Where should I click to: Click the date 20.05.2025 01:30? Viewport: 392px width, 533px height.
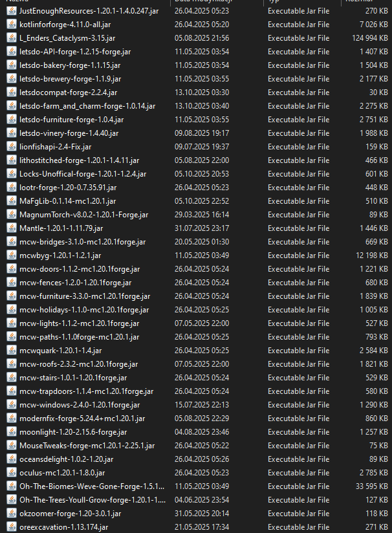click(202, 242)
